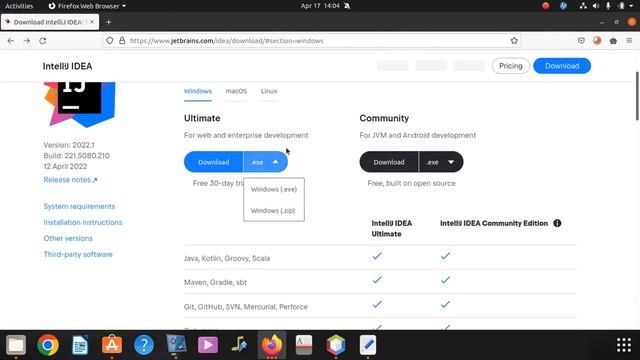
Task: Go back with the browser back arrow
Action: [11, 41]
